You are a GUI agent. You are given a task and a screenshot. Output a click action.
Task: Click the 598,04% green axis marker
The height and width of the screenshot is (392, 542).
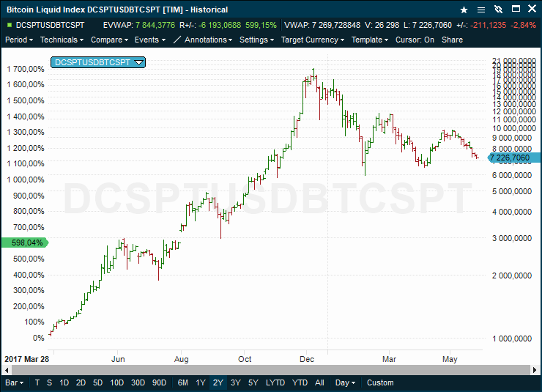point(25,243)
